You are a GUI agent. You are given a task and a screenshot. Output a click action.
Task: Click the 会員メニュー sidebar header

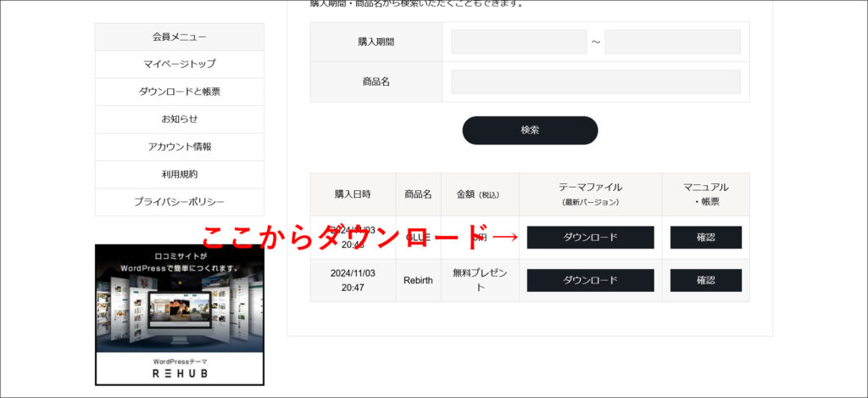[180, 36]
